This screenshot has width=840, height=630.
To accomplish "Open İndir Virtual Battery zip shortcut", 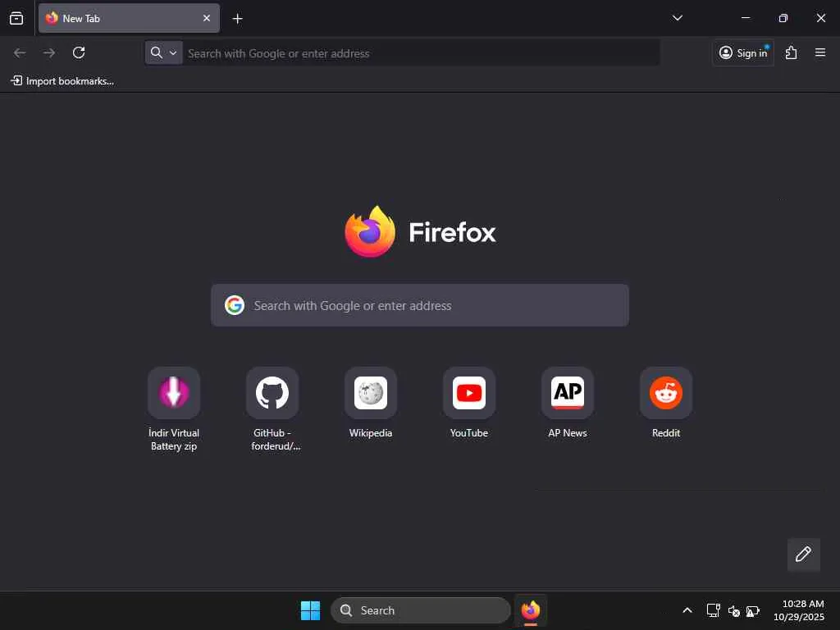I will [174, 409].
